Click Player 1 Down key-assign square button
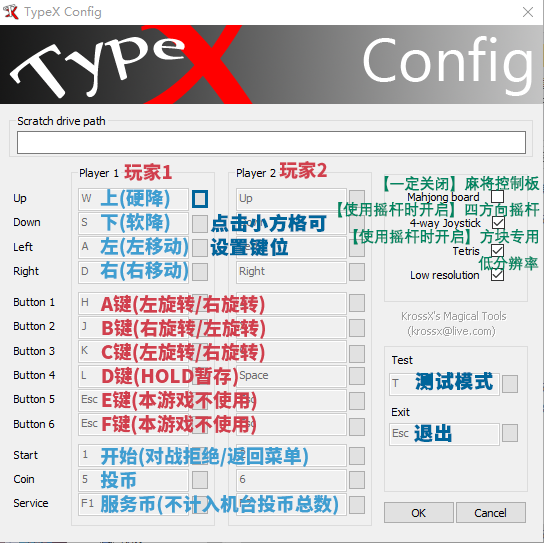Viewport: 544px width, 543px height. pyautogui.click(x=200, y=224)
